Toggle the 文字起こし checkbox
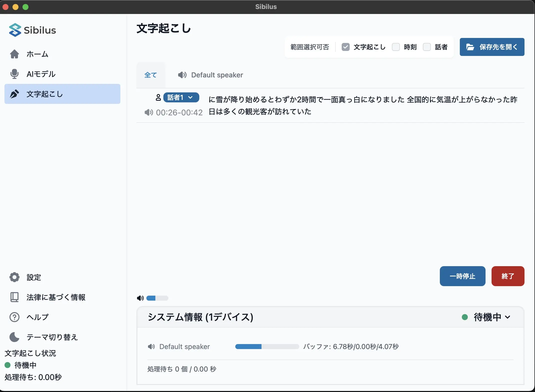535x392 pixels. (x=345, y=47)
